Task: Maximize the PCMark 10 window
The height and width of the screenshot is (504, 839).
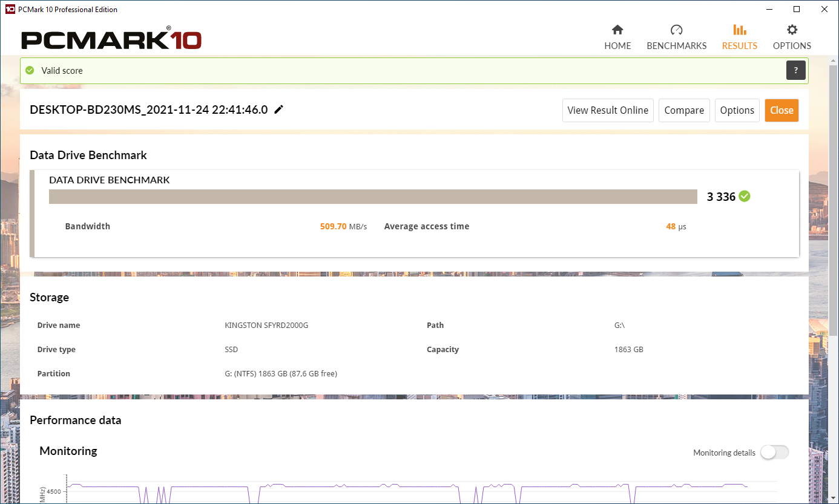Action: (797, 9)
